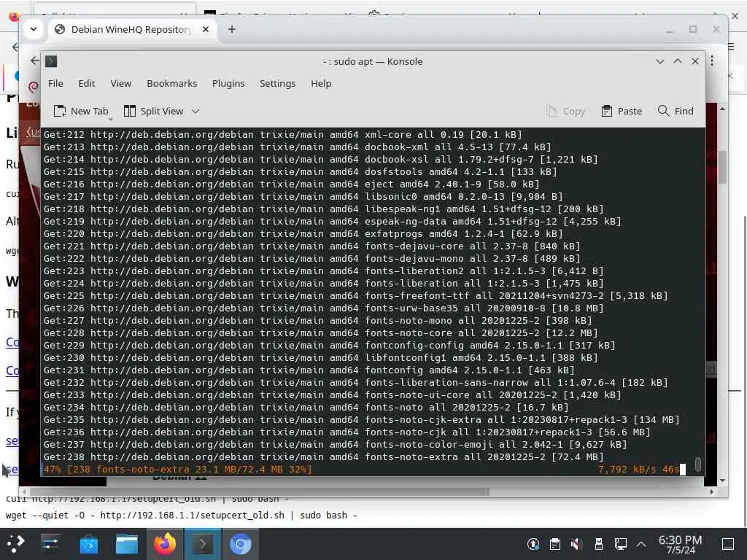The height and width of the screenshot is (560, 747).
Task: Open the Settings menu in Konsole
Action: point(277,83)
